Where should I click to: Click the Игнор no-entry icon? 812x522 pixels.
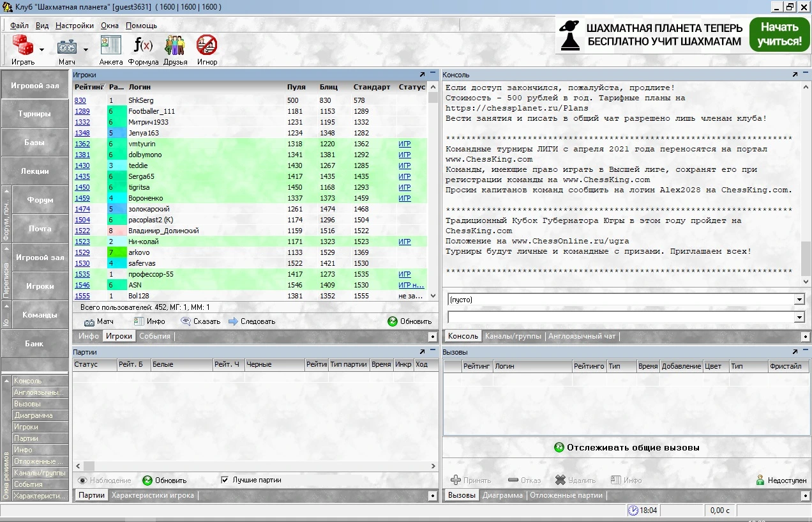click(x=207, y=46)
